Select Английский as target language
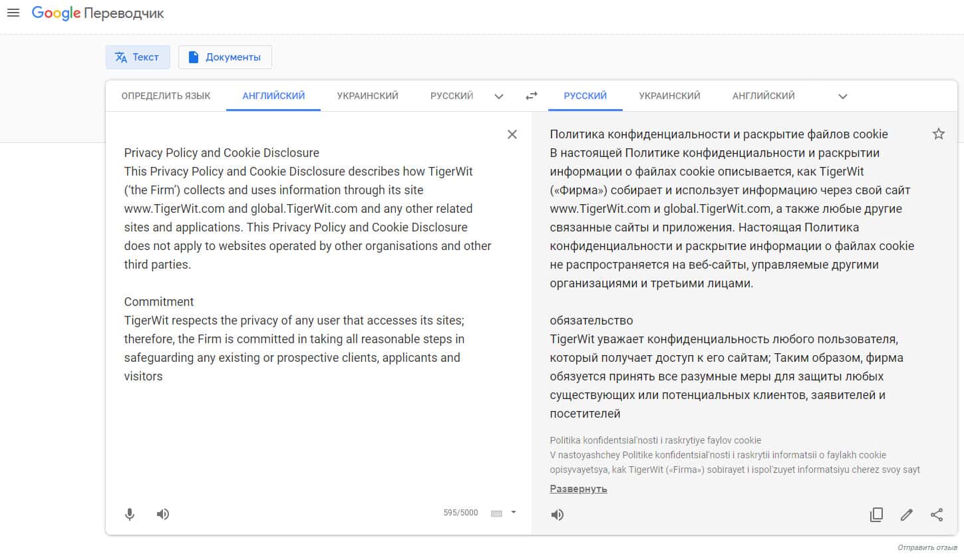This screenshot has width=964, height=560. [x=763, y=96]
